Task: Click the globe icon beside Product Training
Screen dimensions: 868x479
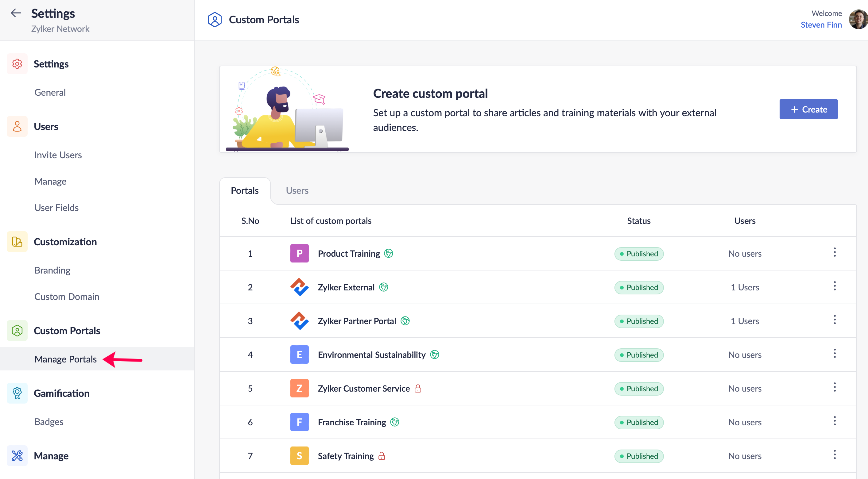Action: (389, 253)
